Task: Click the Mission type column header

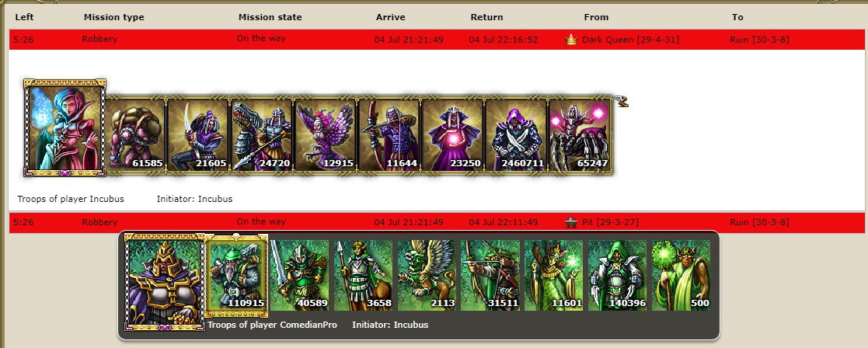Action: (114, 17)
